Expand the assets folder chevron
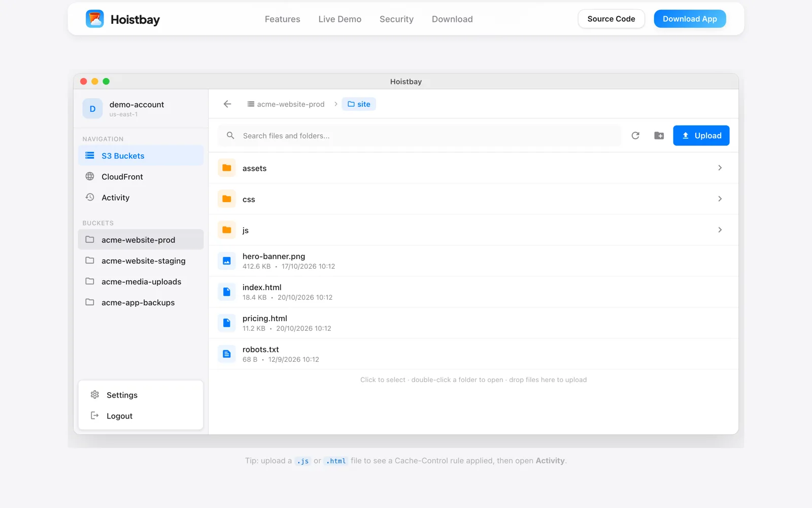Viewport: 812px width, 508px height. (720, 168)
